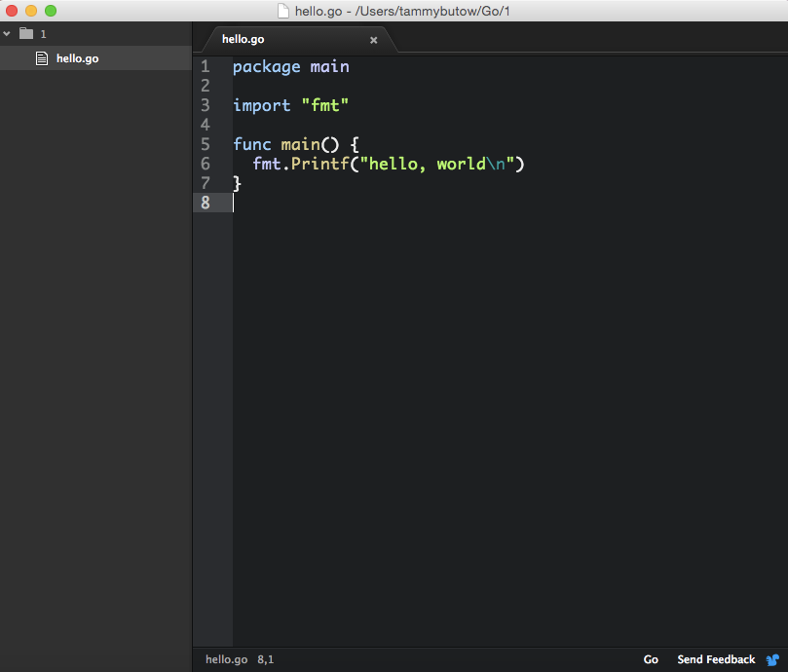Minimize the window with the yellow button
This screenshot has width=788, height=672.
coord(31,11)
